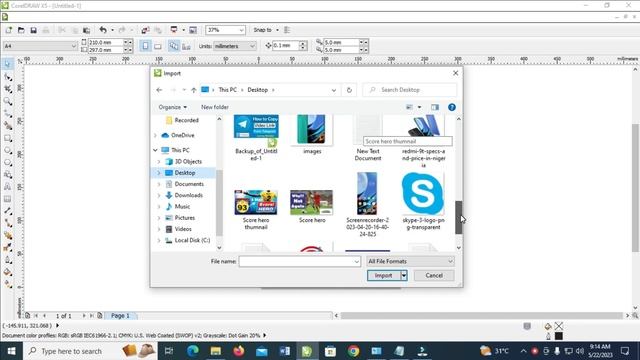640x360 pixels.
Task: Select the Recorded folder in the tree
Action: tap(187, 120)
